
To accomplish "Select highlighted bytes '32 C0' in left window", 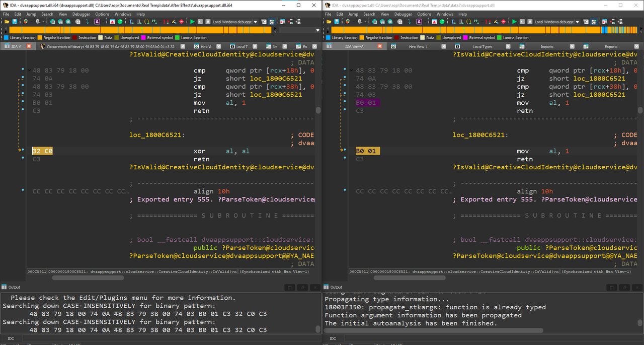I will [x=42, y=151].
